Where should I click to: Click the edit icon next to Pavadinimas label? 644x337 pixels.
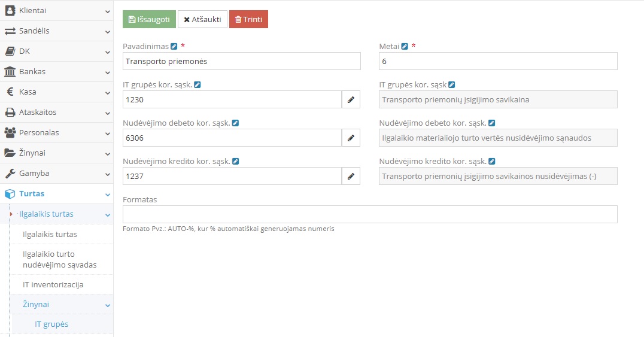pos(174,46)
